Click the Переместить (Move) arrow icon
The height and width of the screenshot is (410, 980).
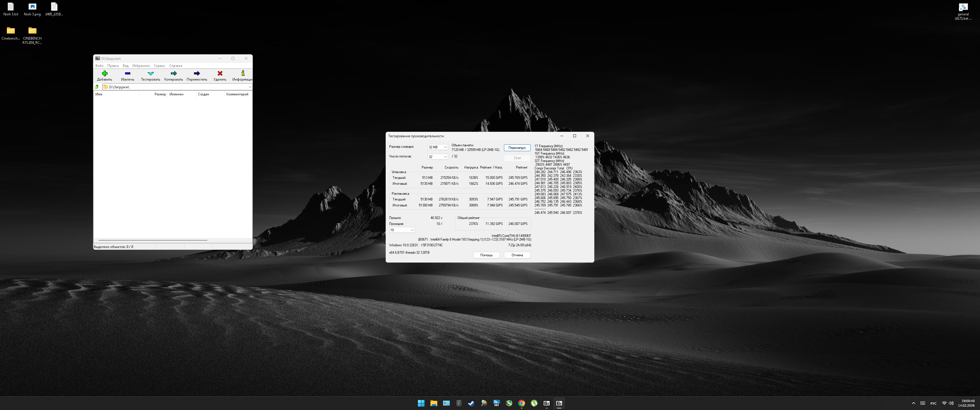point(197,73)
